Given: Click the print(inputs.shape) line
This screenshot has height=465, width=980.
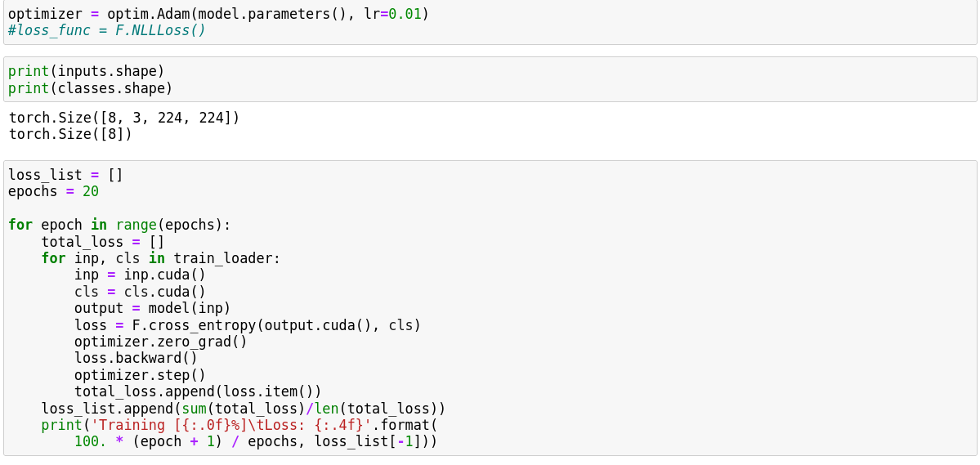Looking at the screenshot, I should (87, 71).
